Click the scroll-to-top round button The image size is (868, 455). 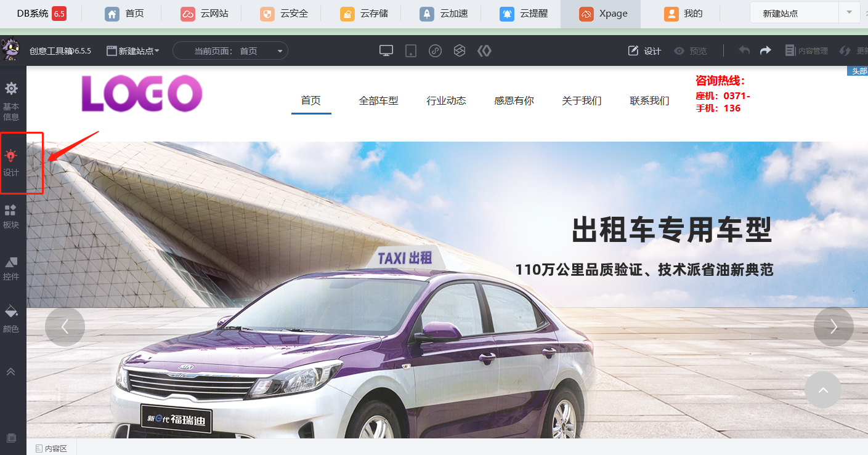pyautogui.click(x=823, y=390)
